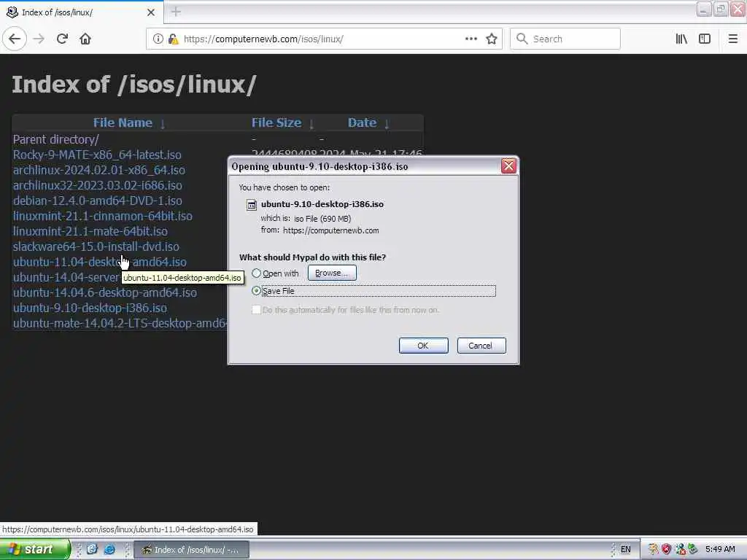Sort by Date column header
Image resolution: width=747 pixels, height=560 pixels.
click(362, 122)
